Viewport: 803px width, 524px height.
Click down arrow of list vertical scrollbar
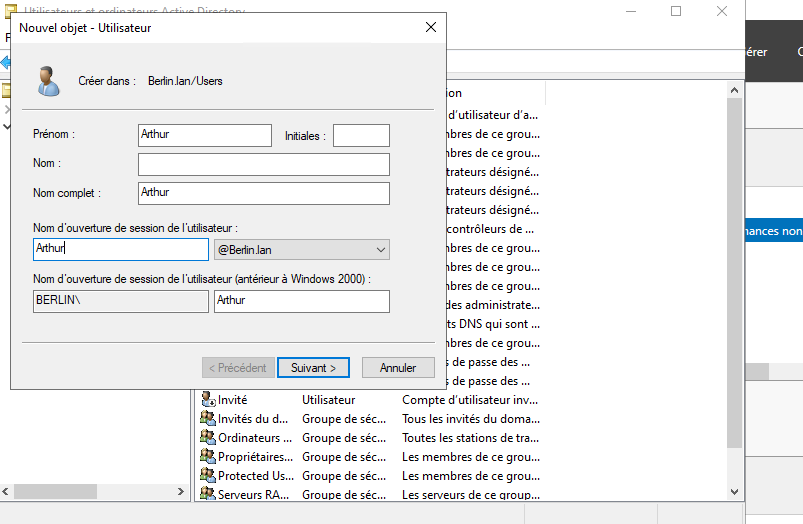pos(734,492)
